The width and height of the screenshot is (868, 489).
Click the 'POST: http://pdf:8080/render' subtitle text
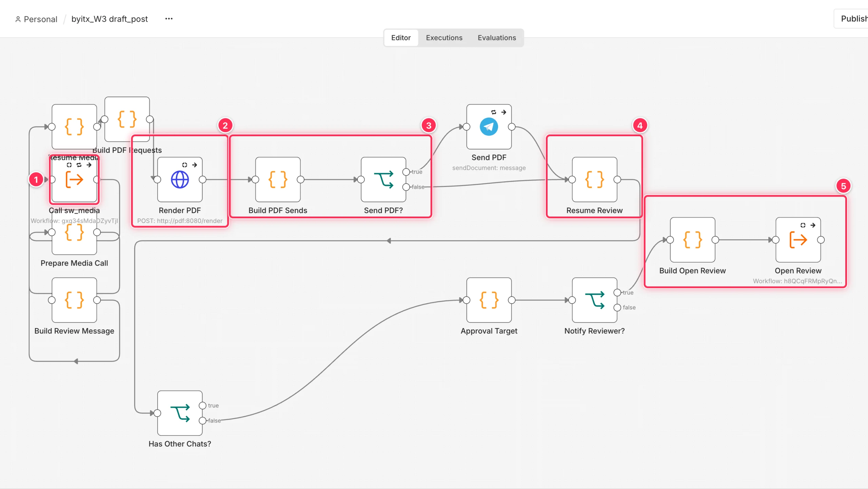point(180,221)
